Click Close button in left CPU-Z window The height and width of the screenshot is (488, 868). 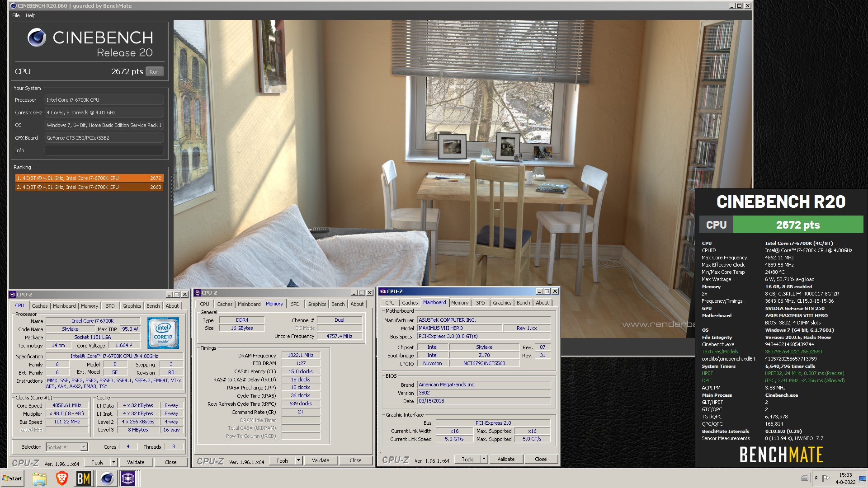pyautogui.click(x=170, y=462)
